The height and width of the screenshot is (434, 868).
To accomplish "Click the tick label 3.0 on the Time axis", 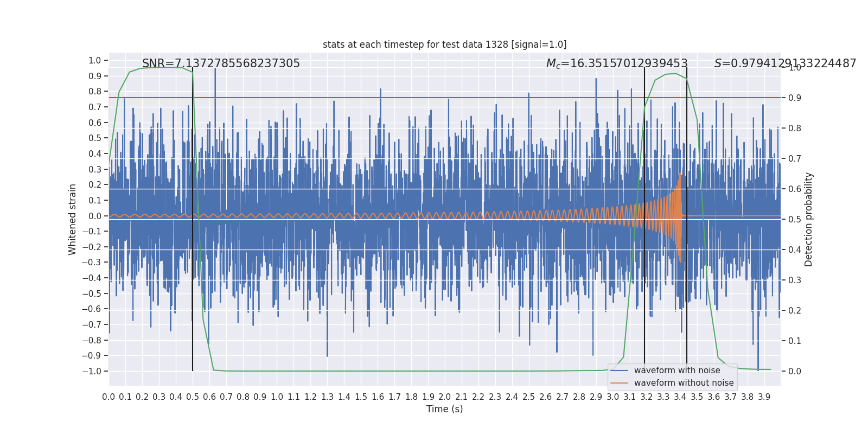I will pos(613,397).
